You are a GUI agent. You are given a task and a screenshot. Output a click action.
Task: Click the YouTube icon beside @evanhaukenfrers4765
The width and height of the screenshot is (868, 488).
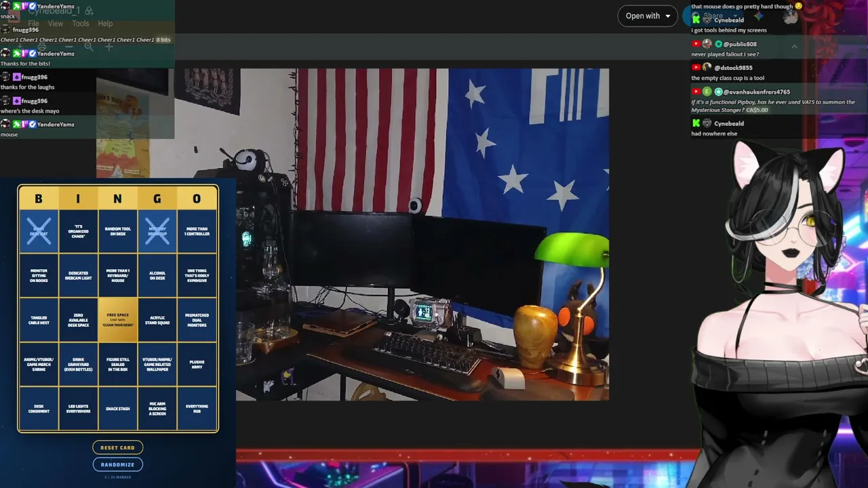(x=696, y=91)
